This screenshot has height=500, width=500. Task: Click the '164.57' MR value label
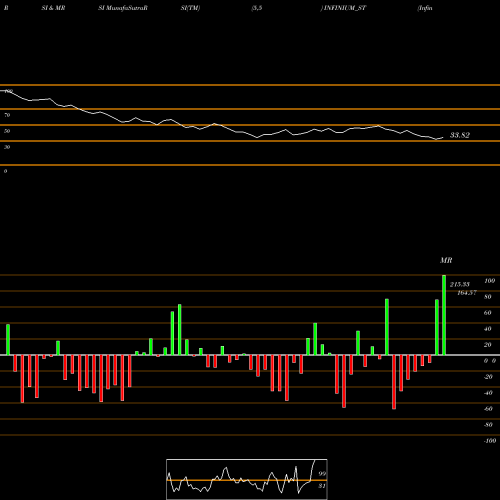click(467, 293)
